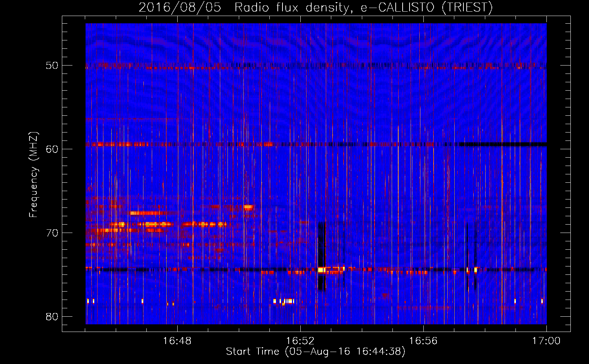Click the time tick label '16:48'
The width and height of the screenshot is (589, 364).
pos(177,341)
